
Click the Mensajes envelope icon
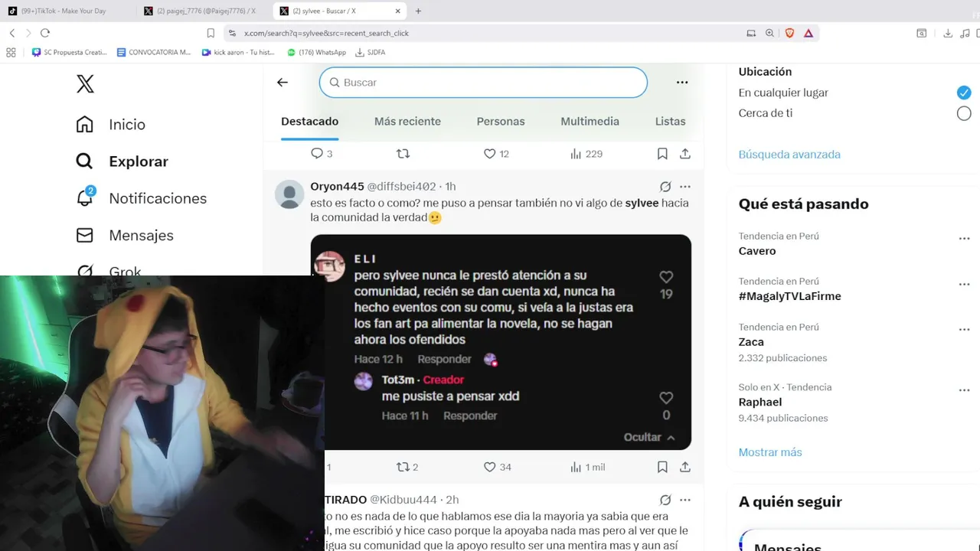(x=85, y=235)
